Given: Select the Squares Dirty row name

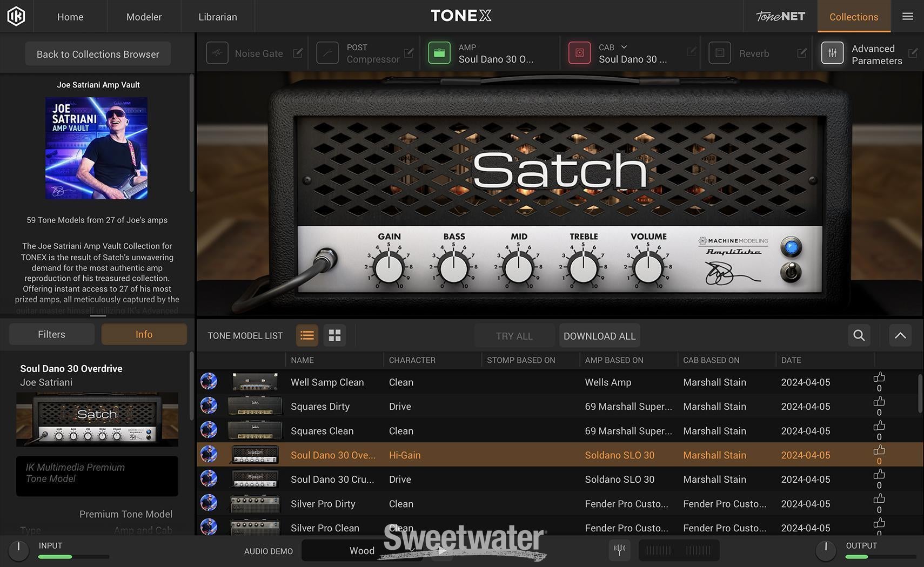Looking at the screenshot, I should click(x=320, y=407).
